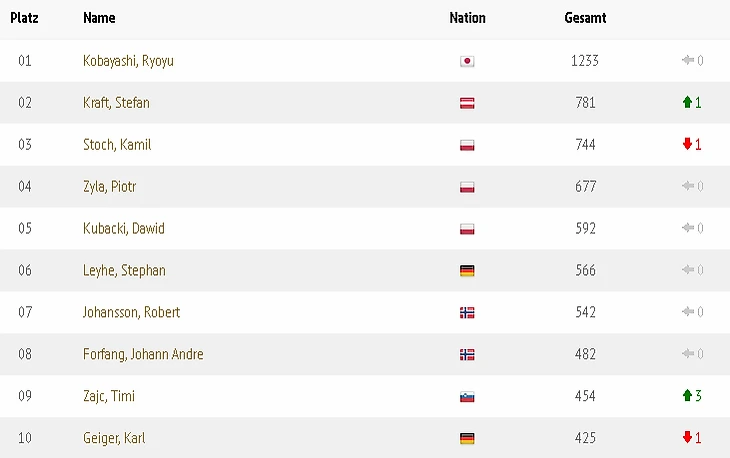Image resolution: width=730 pixels, height=458 pixels.
Task: Sort by the Name column header
Action: pos(99,18)
